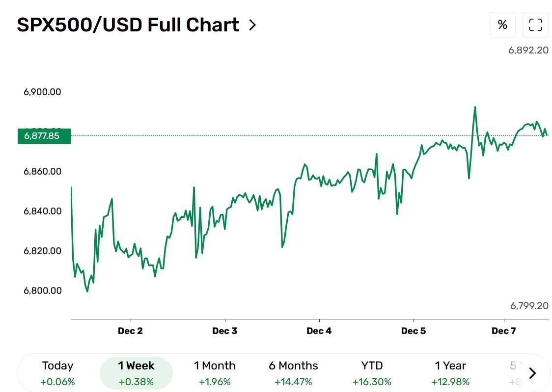
Task: Switch to 1 Month range
Action: pyautogui.click(x=215, y=373)
